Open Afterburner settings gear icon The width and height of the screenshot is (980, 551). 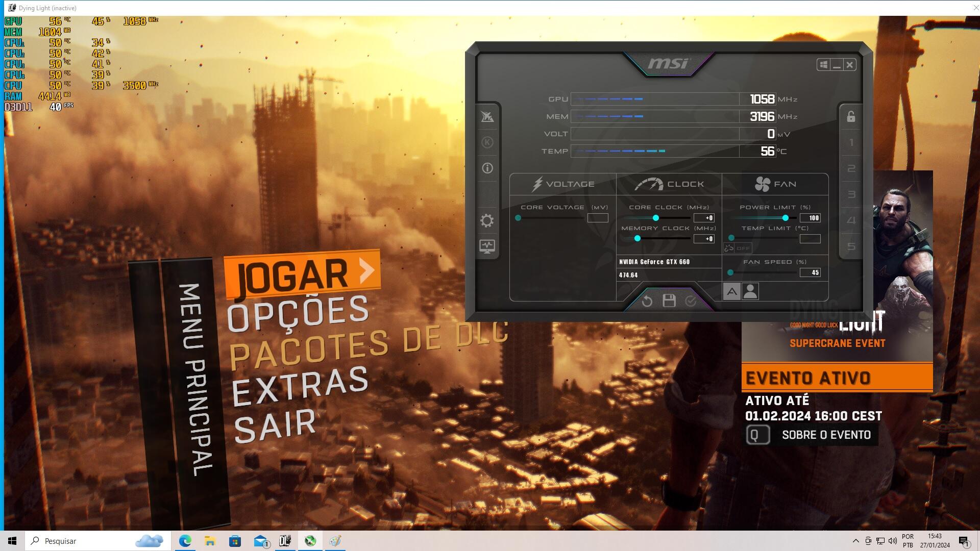(x=487, y=220)
